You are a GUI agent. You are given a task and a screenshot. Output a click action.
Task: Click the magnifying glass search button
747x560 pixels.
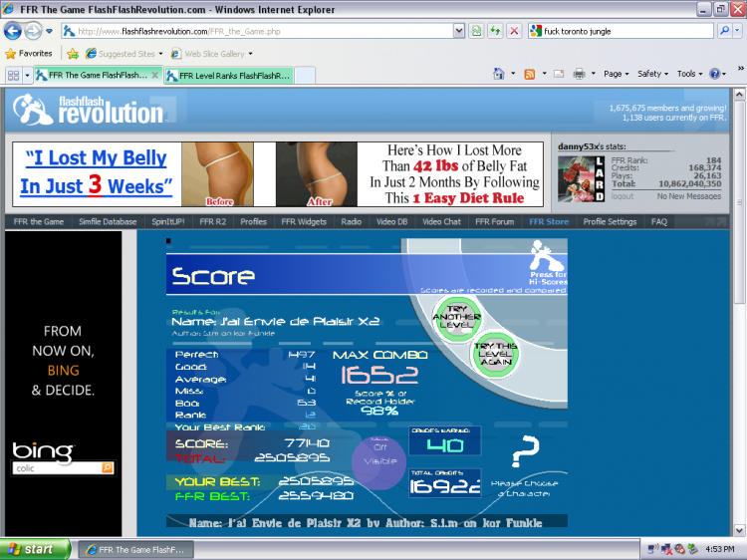point(724,32)
